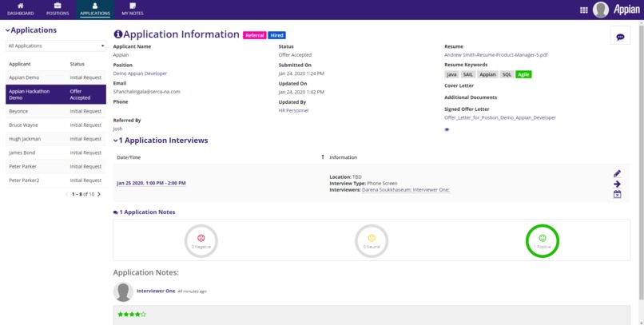
Task: Click the Status column header in sidebar
Action: [x=78, y=64]
